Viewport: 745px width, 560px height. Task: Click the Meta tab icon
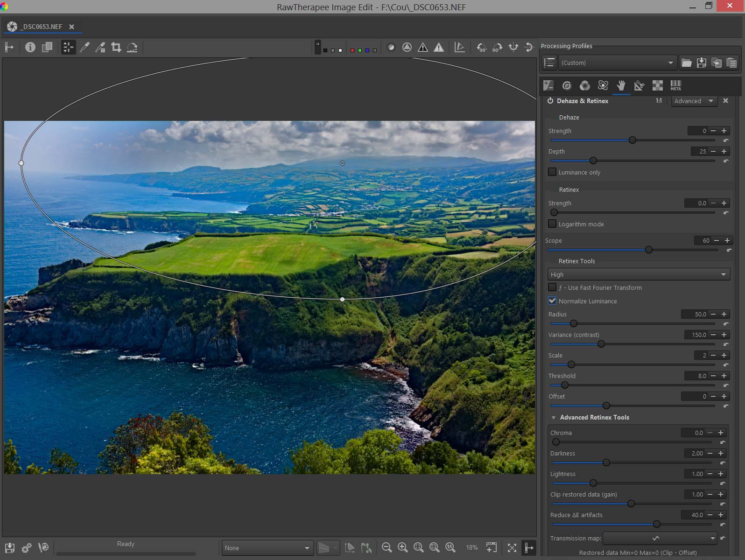click(x=675, y=85)
